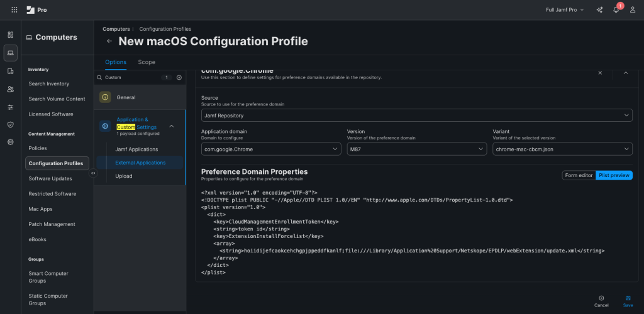This screenshot has width=644, height=314.
Task: Select External Applications sub-item
Action: click(x=140, y=163)
